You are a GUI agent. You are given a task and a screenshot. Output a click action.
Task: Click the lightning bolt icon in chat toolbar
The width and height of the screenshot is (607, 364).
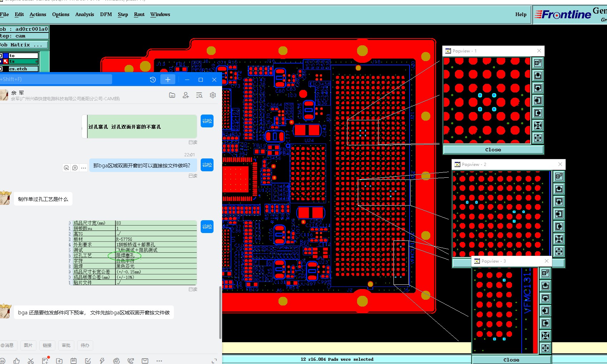point(102,361)
